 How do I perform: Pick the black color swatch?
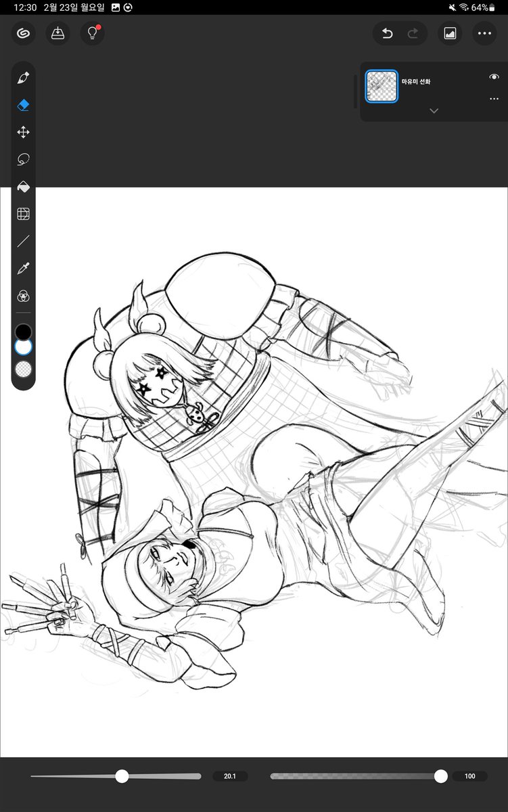[24, 332]
